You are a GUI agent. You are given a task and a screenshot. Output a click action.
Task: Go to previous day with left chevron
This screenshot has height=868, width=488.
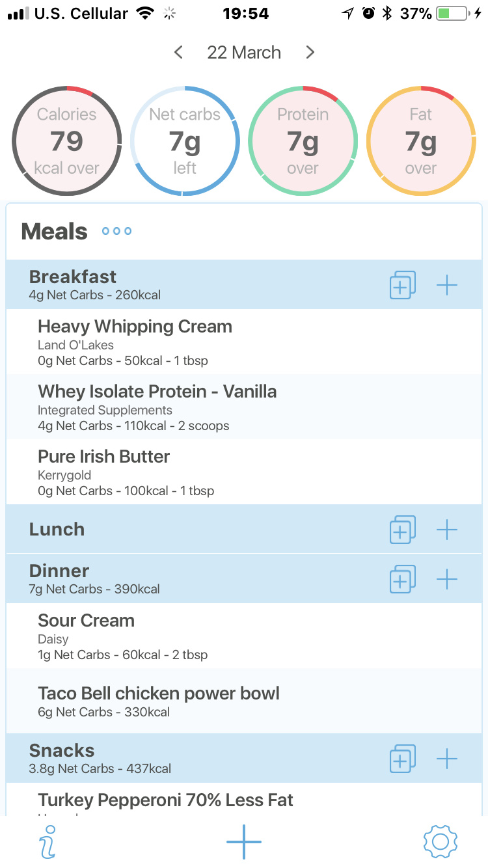(178, 53)
